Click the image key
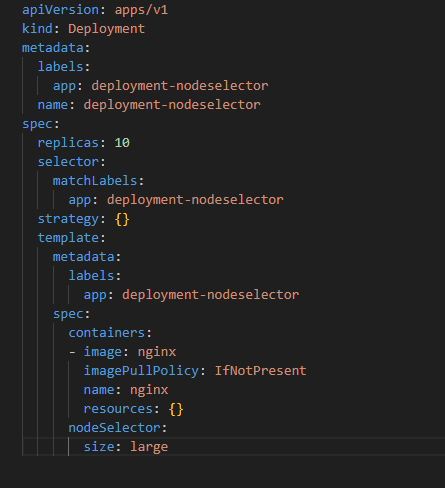445x488 pixels. coord(103,352)
